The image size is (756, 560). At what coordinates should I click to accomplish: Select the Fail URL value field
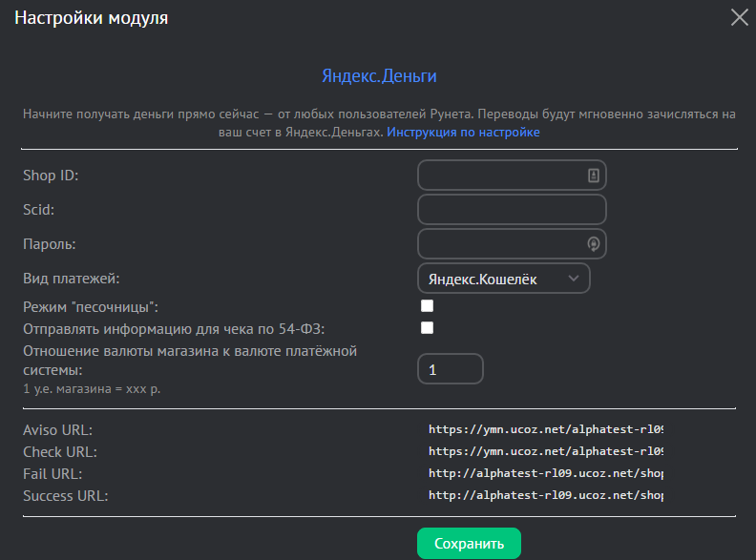545,473
